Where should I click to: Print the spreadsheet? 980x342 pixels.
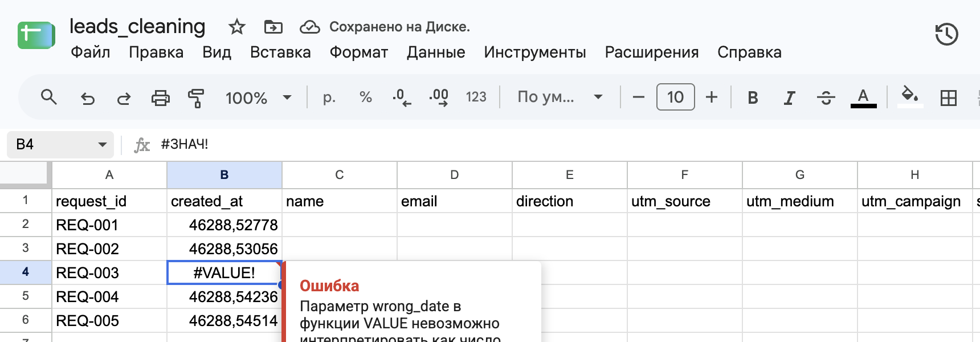coord(160,98)
